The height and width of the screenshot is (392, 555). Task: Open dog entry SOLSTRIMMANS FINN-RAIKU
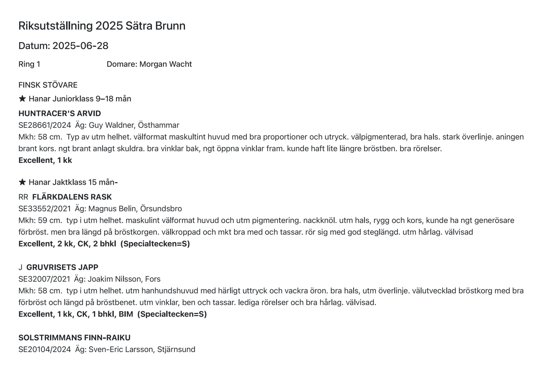click(74, 338)
